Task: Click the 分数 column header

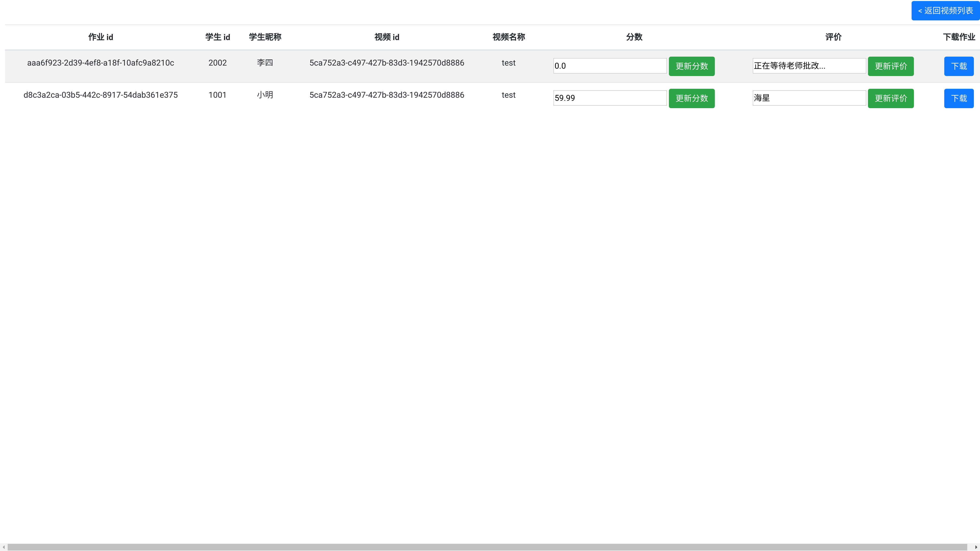Action: pos(634,37)
